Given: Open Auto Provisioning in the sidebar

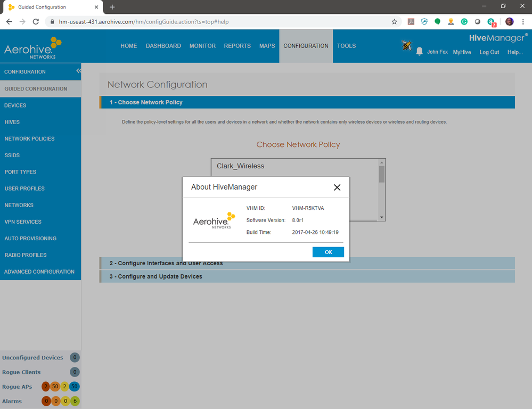Looking at the screenshot, I should (40, 238).
